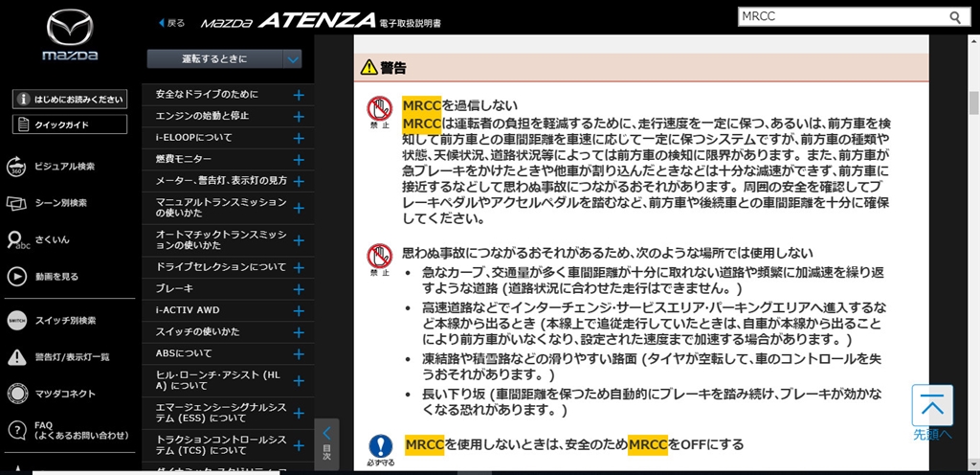Image resolution: width=980 pixels, height=475 pixels.
Task: Select ブレーキ menu entry text
Action: (x=174, y=289)
